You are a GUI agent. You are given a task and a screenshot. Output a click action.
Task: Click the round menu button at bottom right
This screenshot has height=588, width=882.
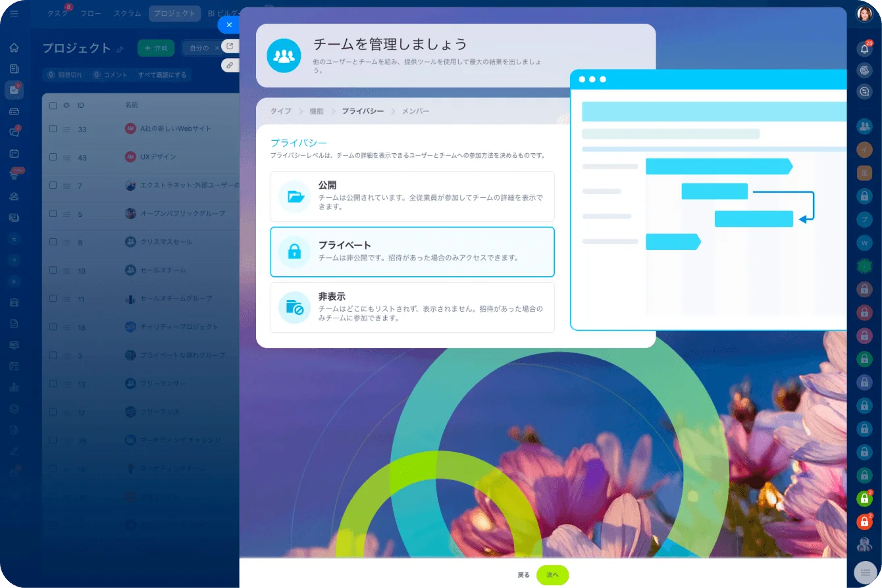pos(866,572)
